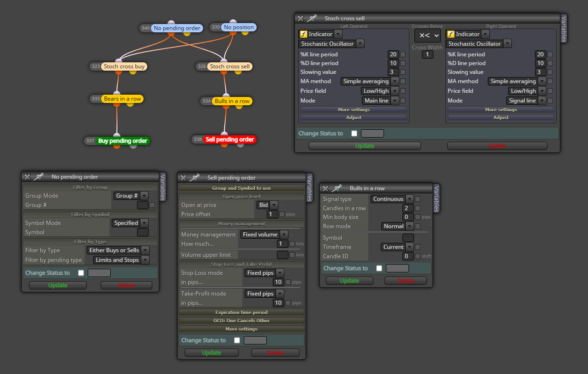Tick checkbox beside Candles in a row
The height and width of the screenshot is (374, 588).
coord(418,208)
